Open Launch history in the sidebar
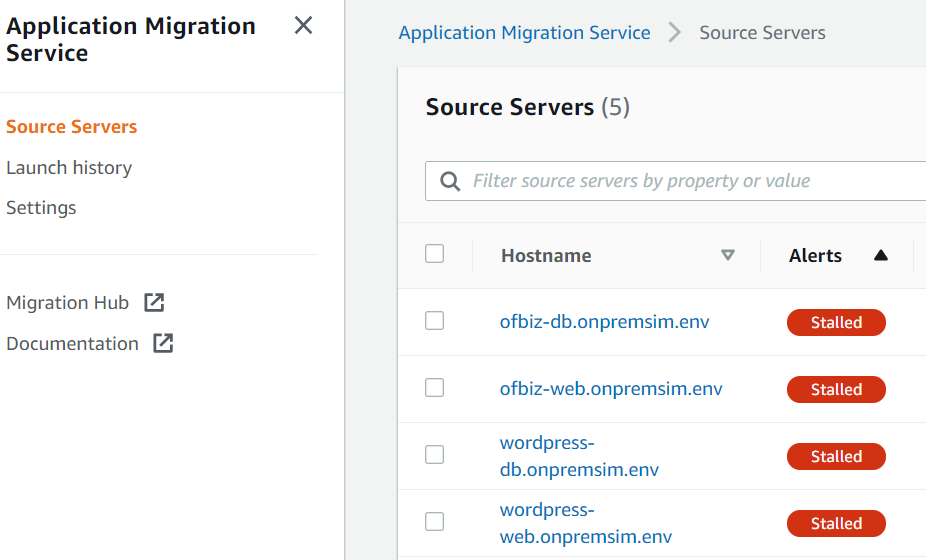 tap(69, 168)
